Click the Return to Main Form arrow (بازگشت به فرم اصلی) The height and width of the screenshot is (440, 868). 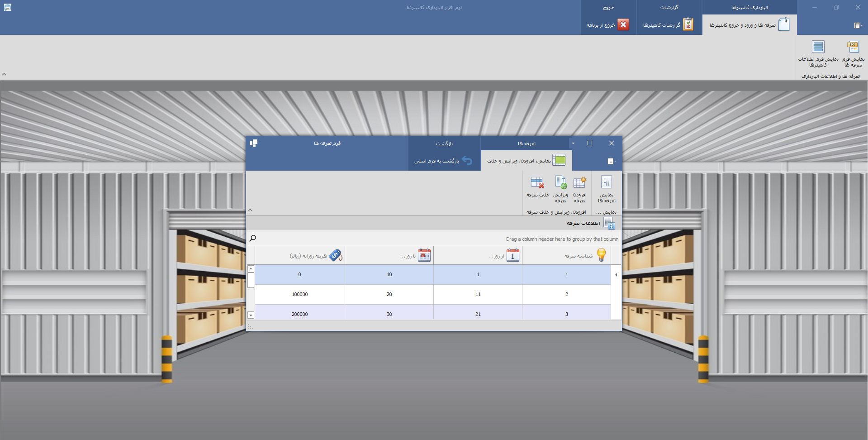tap(467, 161)
